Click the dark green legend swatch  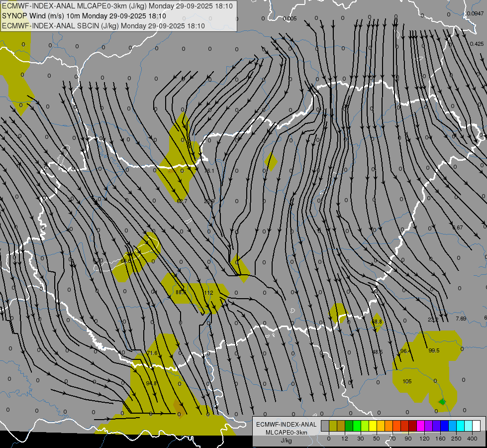(349, 426)
